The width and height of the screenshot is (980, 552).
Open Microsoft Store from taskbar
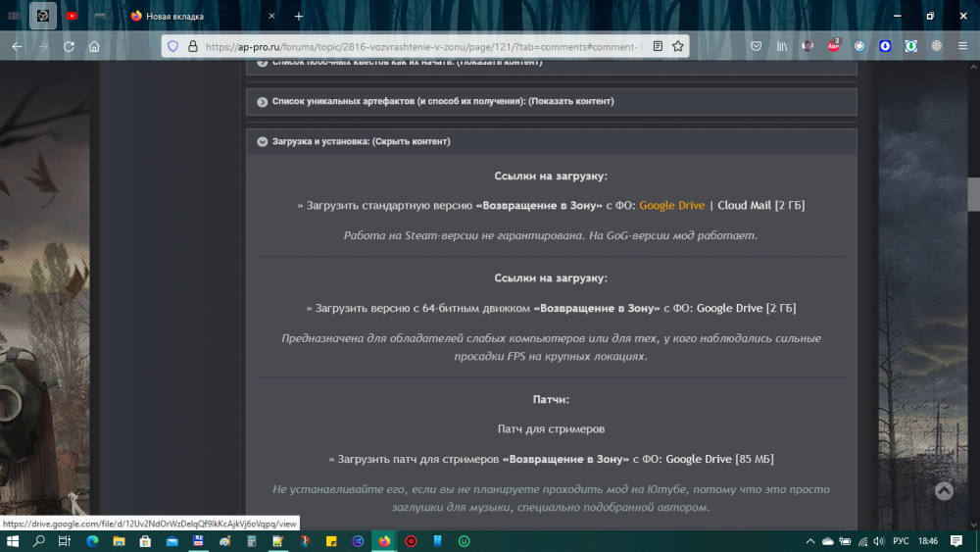click(x=145, y=541)
